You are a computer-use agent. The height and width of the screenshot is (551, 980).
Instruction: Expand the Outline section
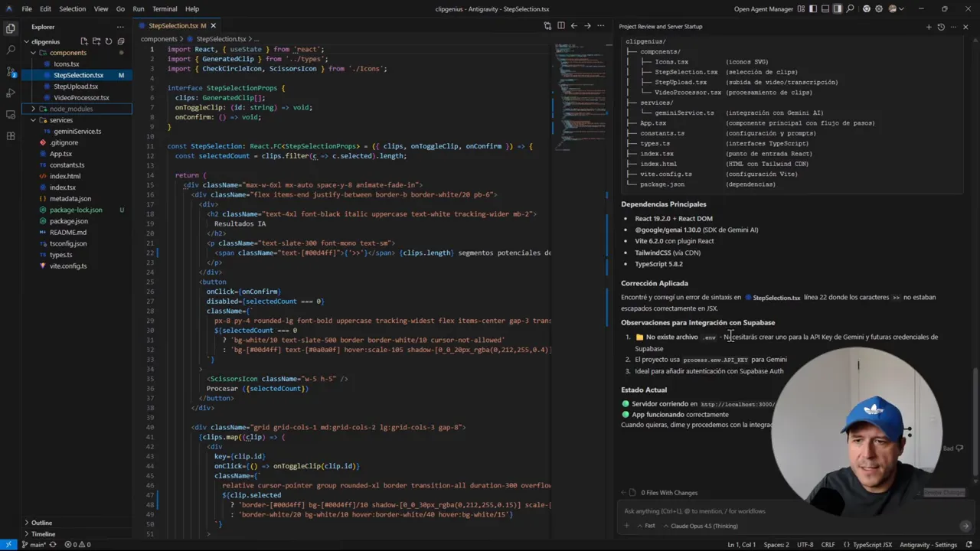click(x=42, y=523)
